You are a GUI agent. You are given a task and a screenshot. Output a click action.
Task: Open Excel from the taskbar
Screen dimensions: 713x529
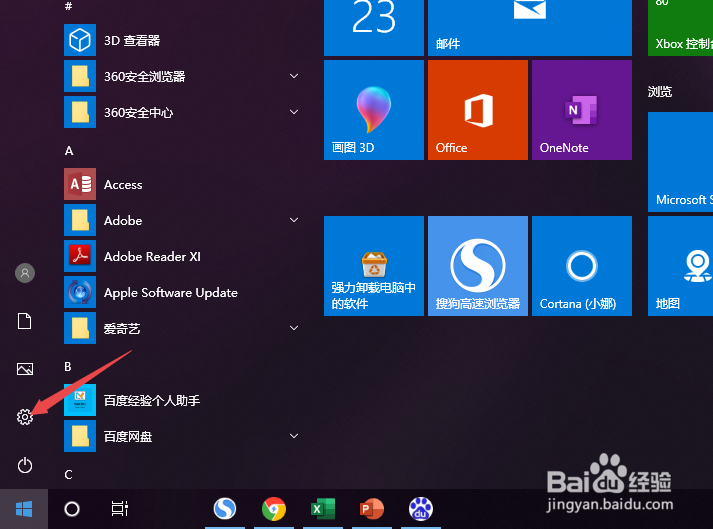[323, 509]
